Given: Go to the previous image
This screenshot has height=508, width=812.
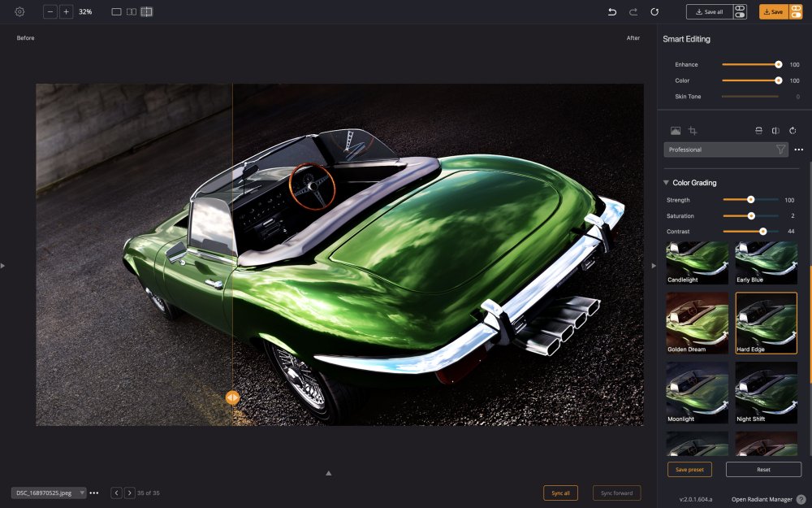Looking at the screenshot, I should 116,493.
